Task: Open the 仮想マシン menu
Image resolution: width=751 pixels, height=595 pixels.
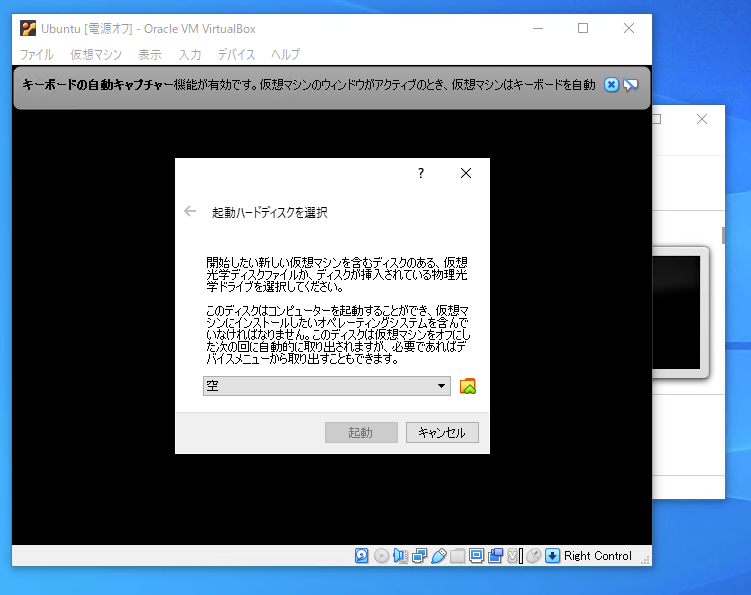Action: click(x=96, y=55)
